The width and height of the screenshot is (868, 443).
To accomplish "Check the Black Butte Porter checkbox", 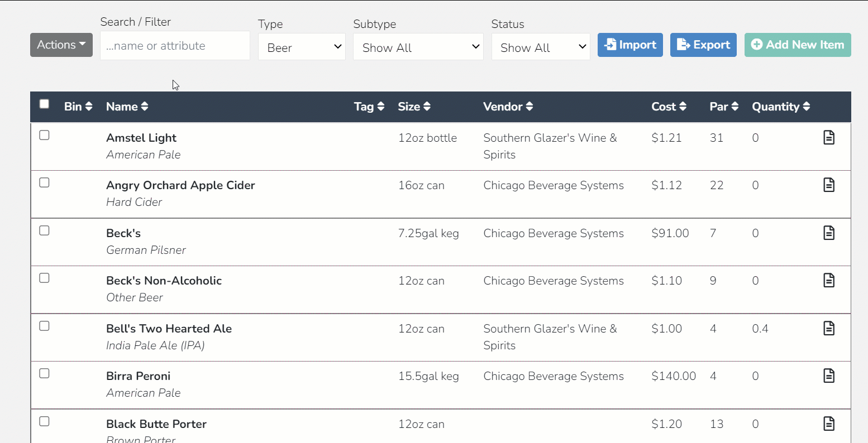I will [x=44, y=421].
